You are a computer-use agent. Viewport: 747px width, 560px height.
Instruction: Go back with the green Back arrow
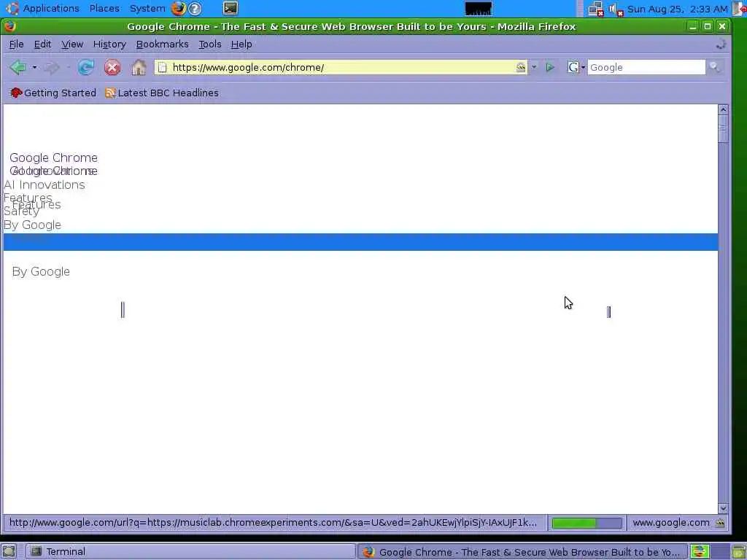(18, 67)
